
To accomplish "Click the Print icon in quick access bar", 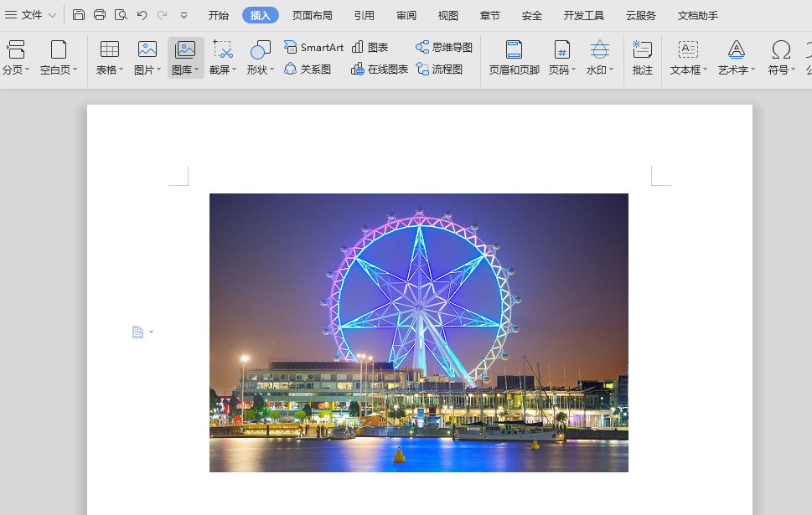I will click(x=100, y=15).
